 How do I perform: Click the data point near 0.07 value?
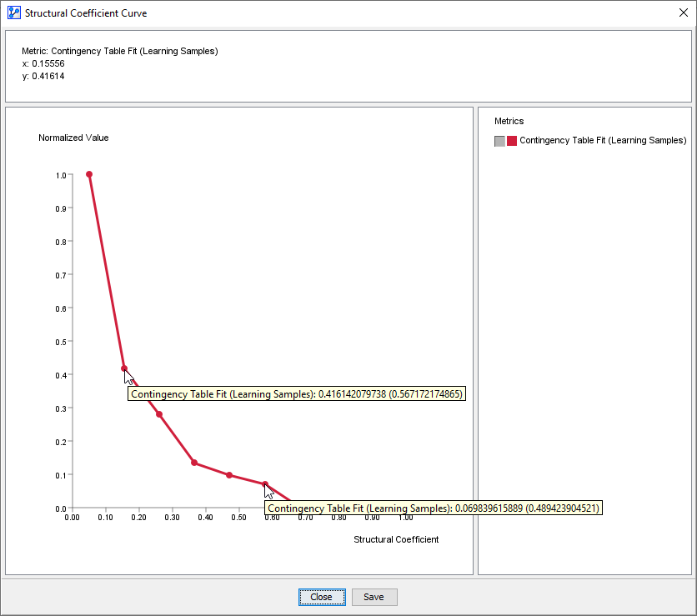tap(264, 484)
